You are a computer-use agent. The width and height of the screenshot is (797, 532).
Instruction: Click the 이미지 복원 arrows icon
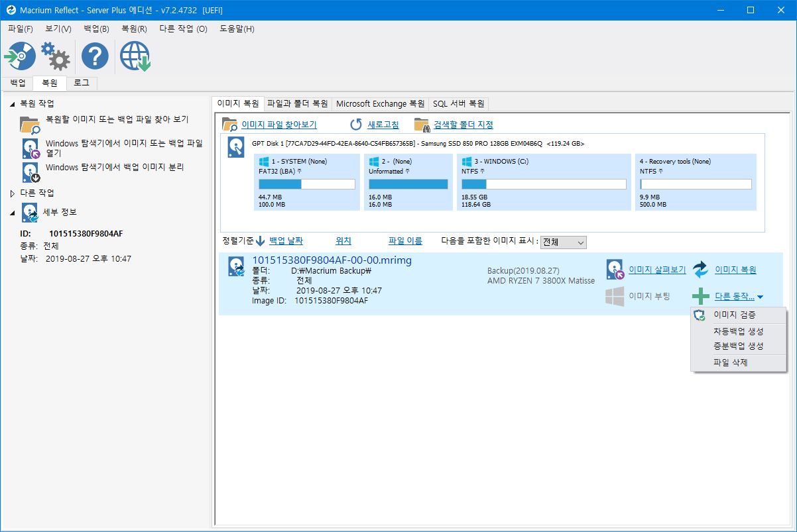click(701, 270)
